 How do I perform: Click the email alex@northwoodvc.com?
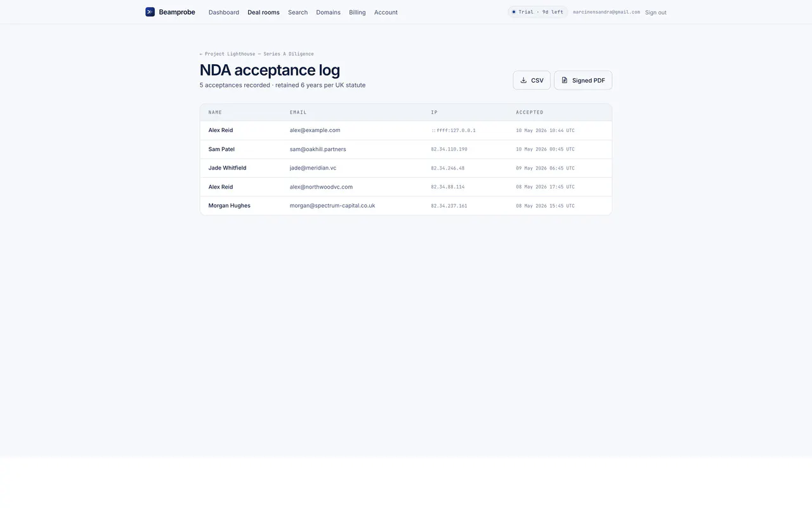click(x=321, y=187)
